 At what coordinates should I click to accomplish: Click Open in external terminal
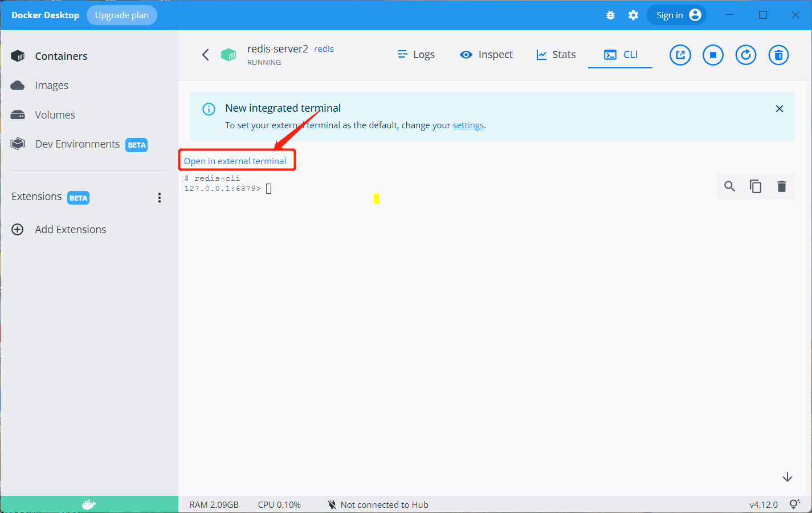coord(235,161)
